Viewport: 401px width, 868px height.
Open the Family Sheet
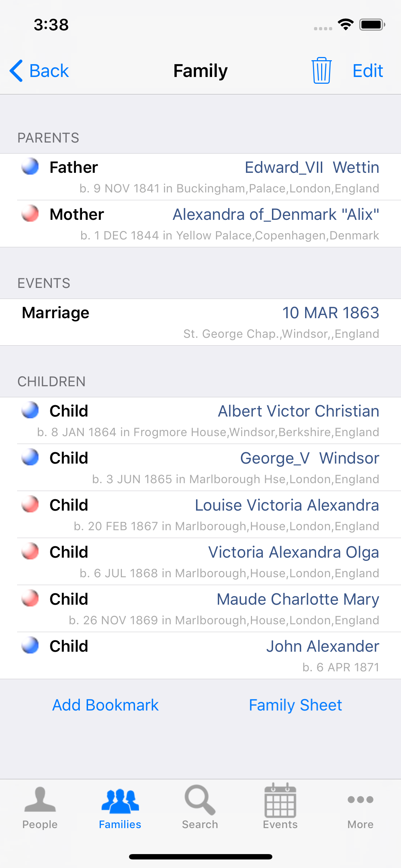pos(295,705)
